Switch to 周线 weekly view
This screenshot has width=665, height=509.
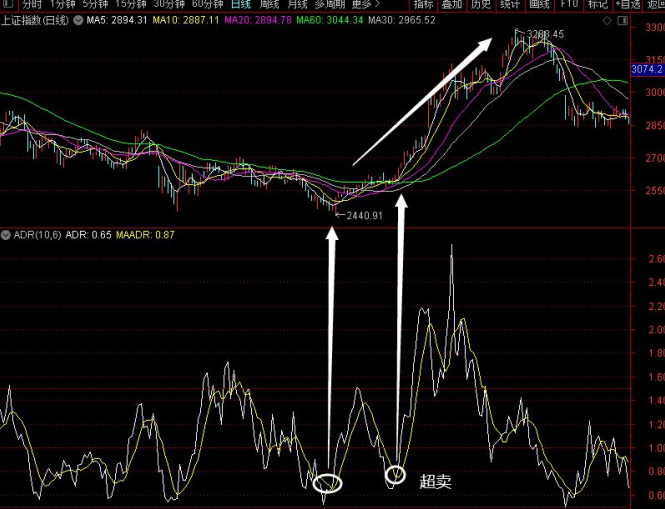269,4
